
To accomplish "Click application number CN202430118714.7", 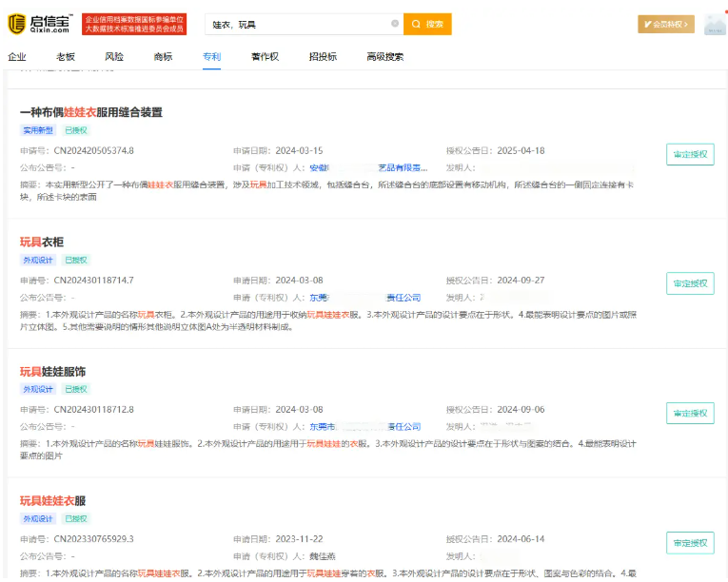I will click(x=94, y=281).
